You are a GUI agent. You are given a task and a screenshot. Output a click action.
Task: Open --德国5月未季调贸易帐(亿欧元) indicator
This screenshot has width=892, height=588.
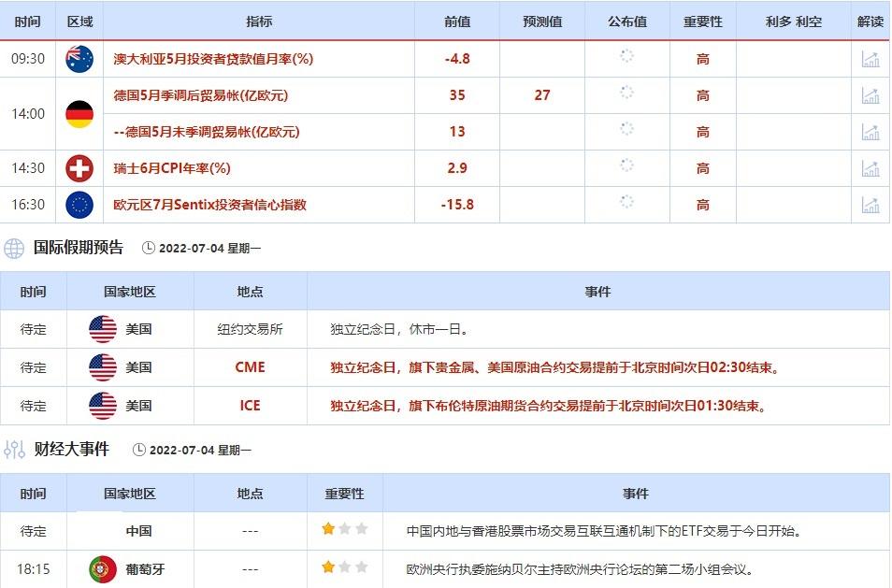tap(207, 132)
